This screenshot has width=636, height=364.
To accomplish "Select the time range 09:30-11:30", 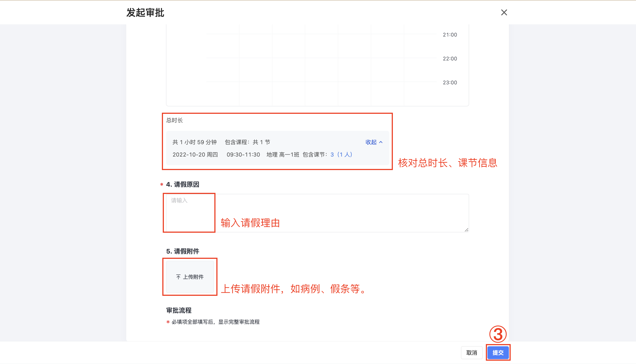I will tap(243, 155).
